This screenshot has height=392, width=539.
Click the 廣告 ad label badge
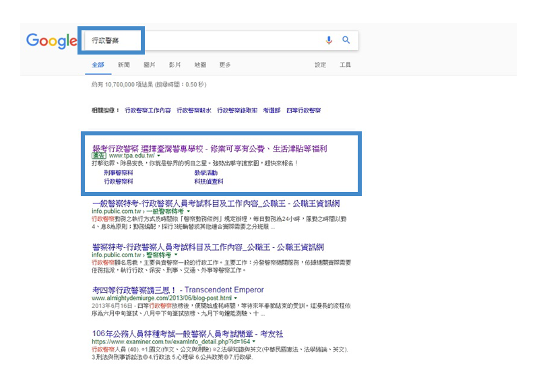[x=99, y=156]
